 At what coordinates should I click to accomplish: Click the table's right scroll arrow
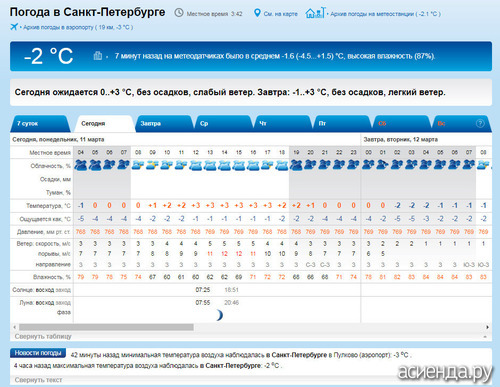(x=487, y=327)
